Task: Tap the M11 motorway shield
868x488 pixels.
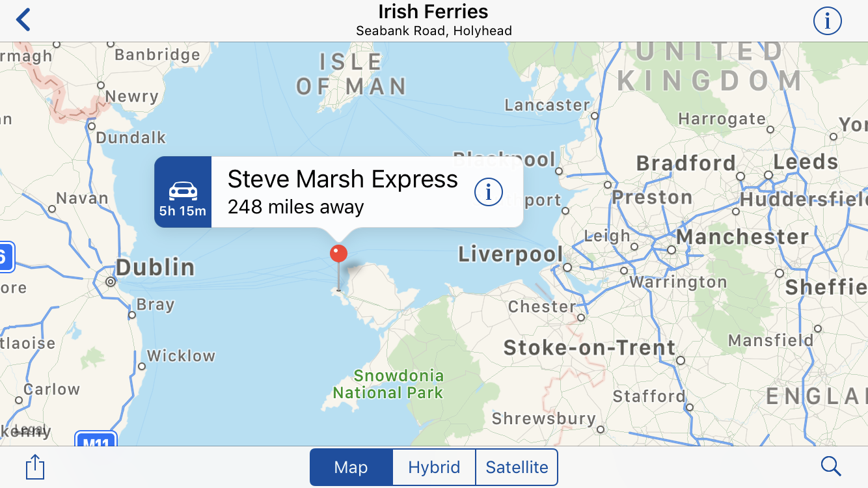Action: [x=96, y=441]
